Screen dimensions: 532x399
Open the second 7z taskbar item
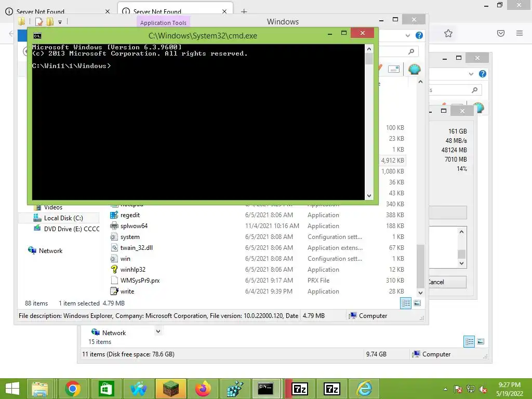click(x=332, y=389)
